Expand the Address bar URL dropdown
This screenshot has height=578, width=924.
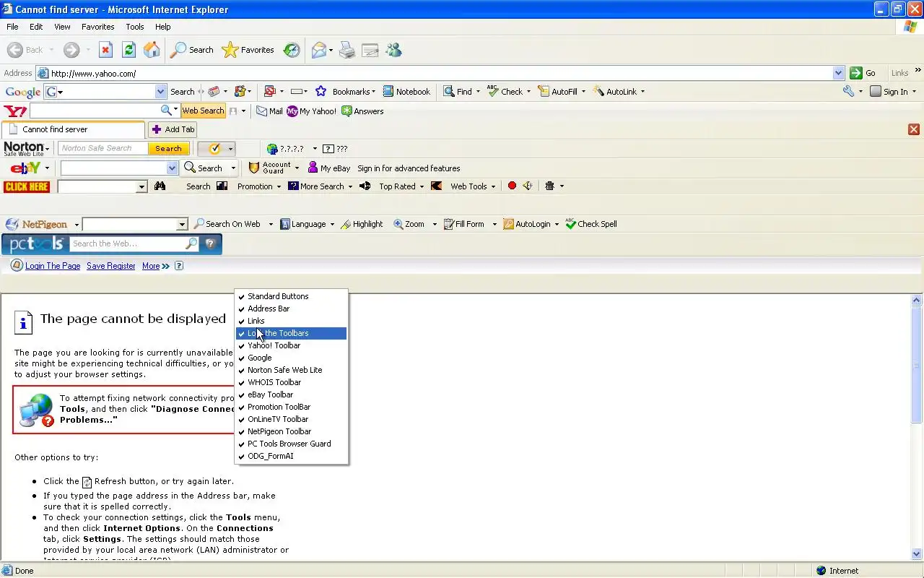point(838,73)
